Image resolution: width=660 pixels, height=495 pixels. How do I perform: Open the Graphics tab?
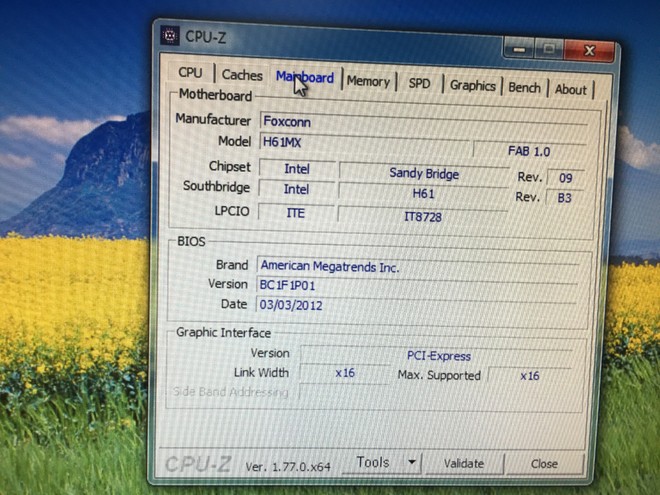tap(473, 85)
